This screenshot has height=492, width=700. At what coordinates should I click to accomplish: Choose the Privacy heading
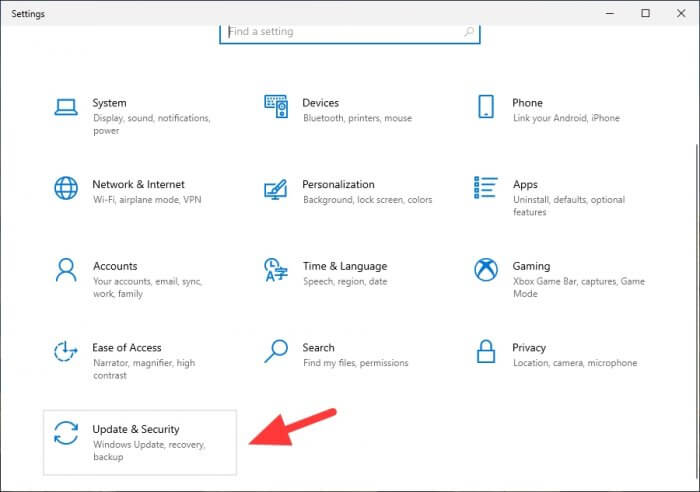pyautogui.click(x=529, y=348)
